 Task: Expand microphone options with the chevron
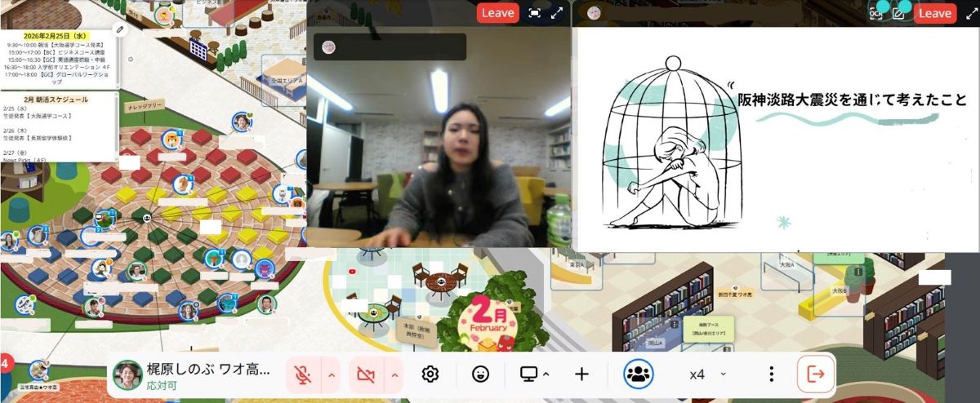pyautogui.click(x=331, y=374)
